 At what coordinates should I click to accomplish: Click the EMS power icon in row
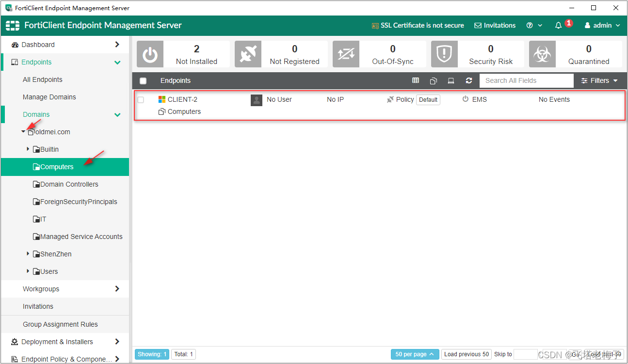click(466, 99)
